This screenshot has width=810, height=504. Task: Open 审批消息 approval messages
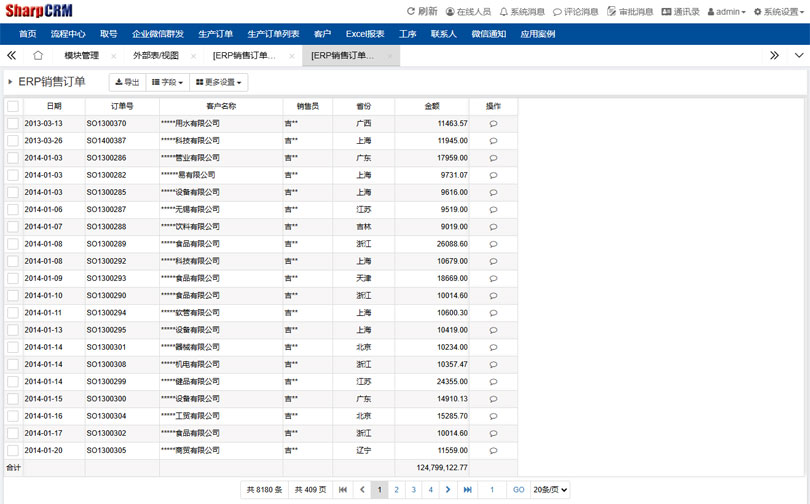(630, 11)
